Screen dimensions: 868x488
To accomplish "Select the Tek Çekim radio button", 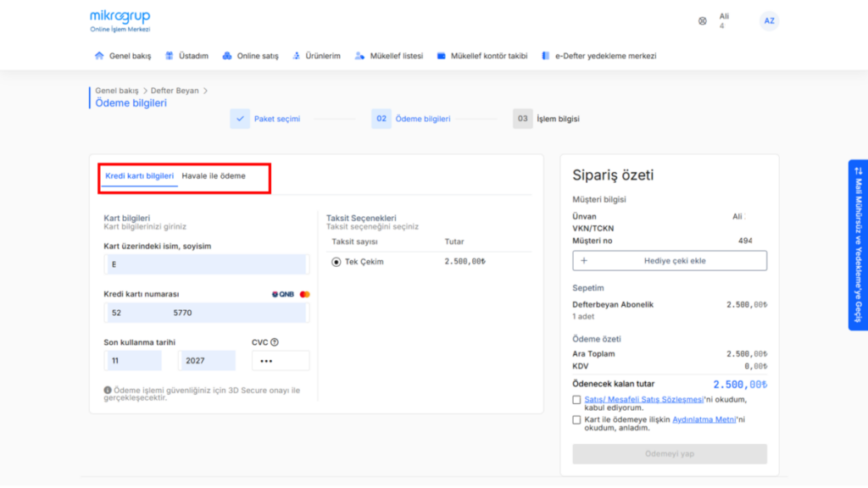I will pyautogui.click(x=336, y=262).
